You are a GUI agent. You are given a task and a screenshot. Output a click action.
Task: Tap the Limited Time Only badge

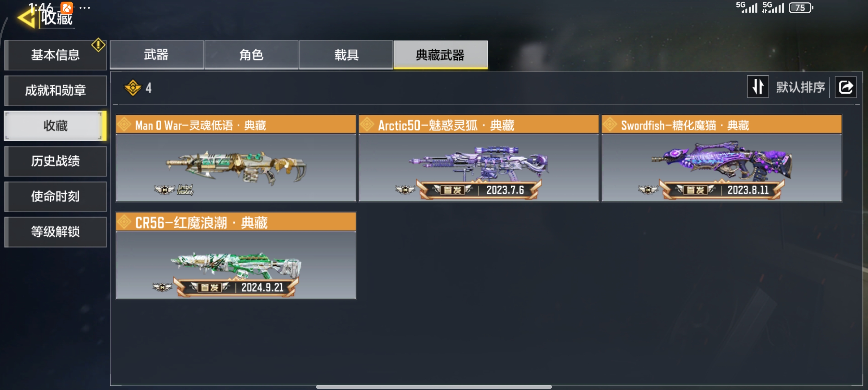click(185, 189)
